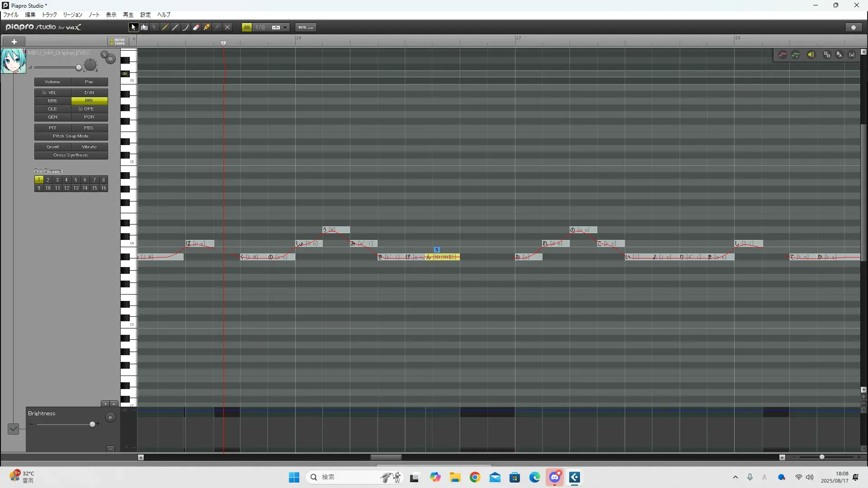Toggle the red pitch curve display icon
868x488 pixels.
pos(783,55)
